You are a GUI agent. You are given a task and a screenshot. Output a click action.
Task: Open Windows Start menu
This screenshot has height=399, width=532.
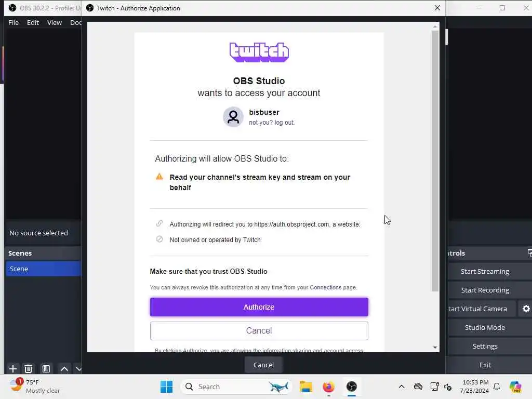click(166, 387)
